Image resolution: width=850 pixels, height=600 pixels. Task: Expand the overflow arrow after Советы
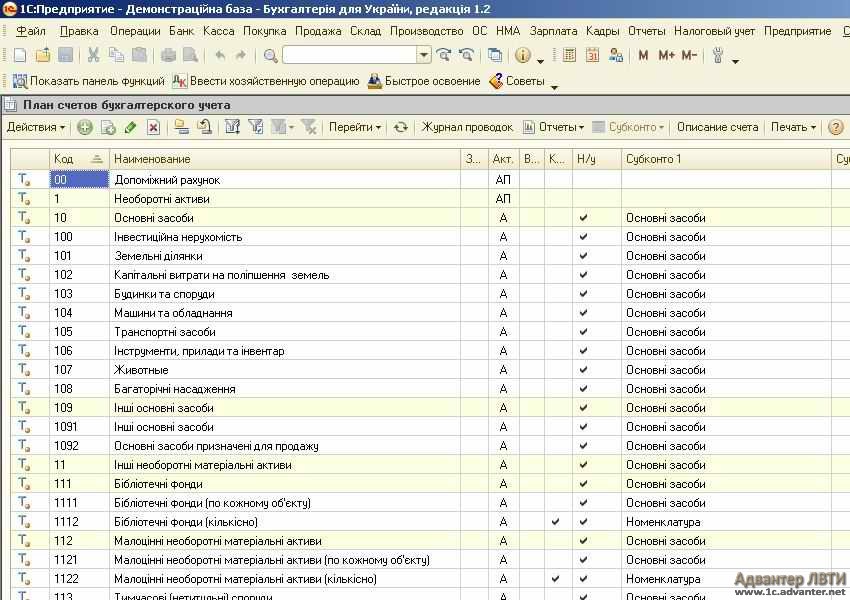tap(555, 87)
